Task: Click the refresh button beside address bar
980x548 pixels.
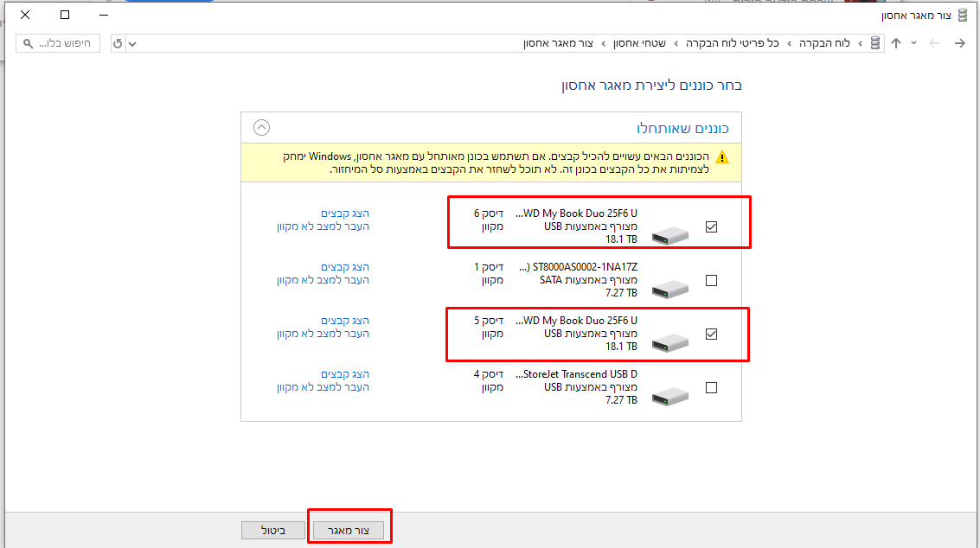Action: point(118,43)
